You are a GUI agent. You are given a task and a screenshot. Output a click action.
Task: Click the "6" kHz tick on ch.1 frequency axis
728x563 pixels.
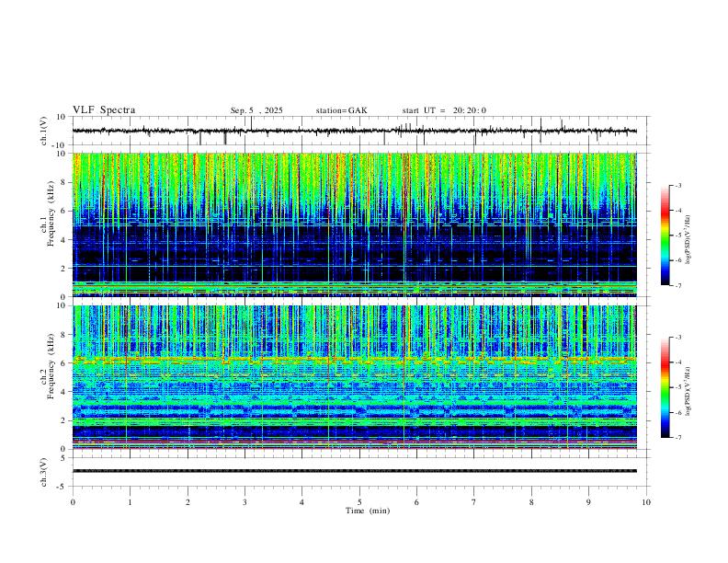64,211
